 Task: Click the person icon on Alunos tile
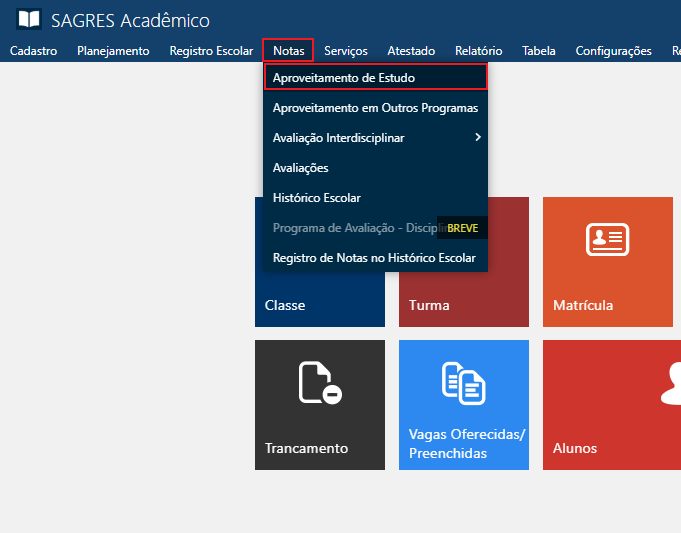(x=671, y=383)
